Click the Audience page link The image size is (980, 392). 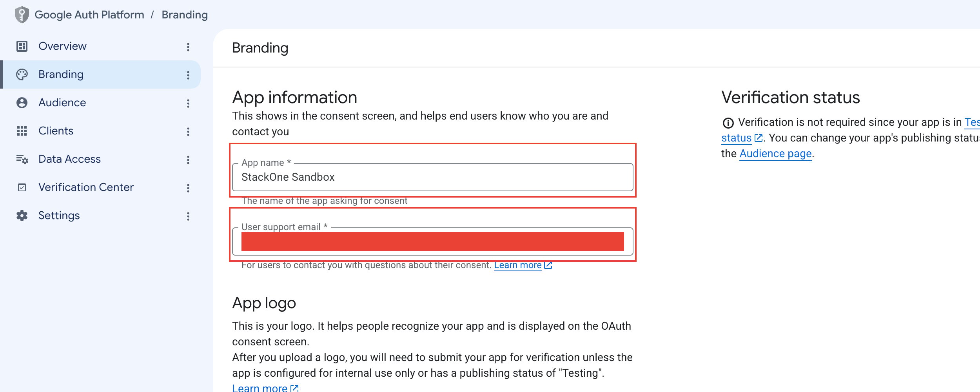coord(775,154)
